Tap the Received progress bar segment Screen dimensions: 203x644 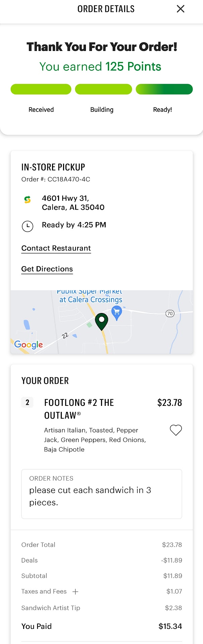[41, 89]
